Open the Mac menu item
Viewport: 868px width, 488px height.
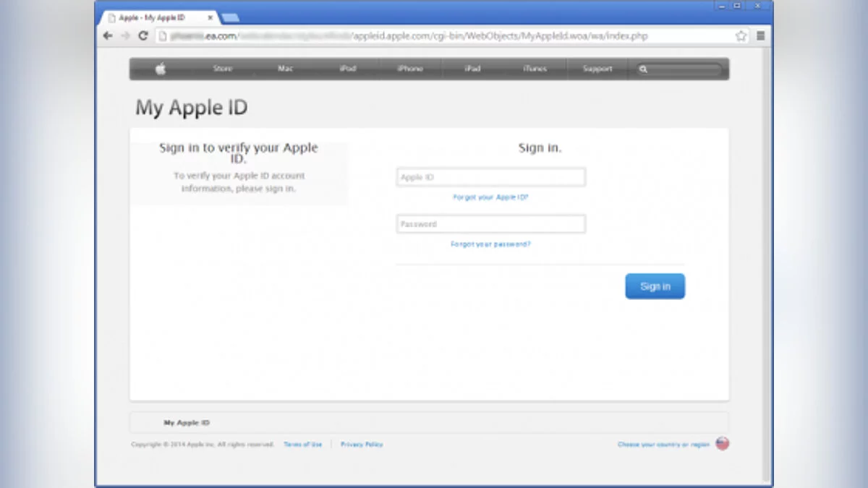pyautogui.click(x=285, y=69)
